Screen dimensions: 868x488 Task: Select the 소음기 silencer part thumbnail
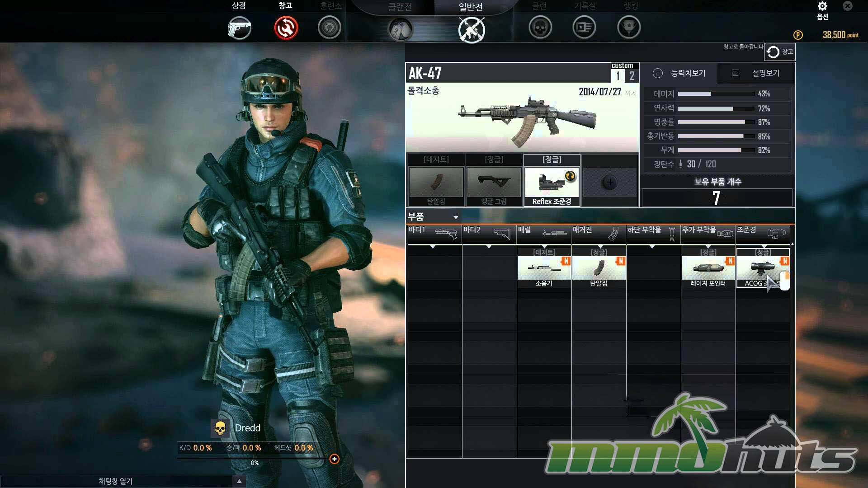click(x=544, y=269)
